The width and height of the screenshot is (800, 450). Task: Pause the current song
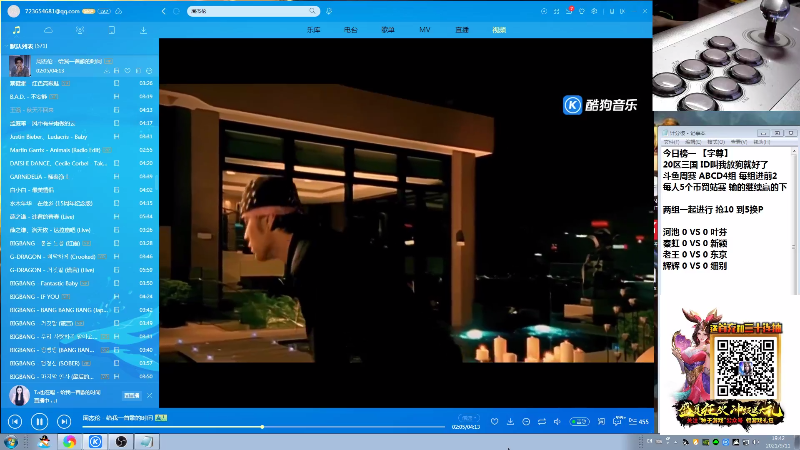coord(39,421)
